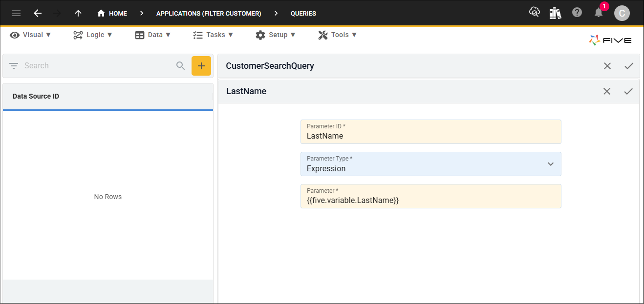Screen dimensions: 644x304
Task: Open the user avatar C
Action: click(x=622, y=13)
